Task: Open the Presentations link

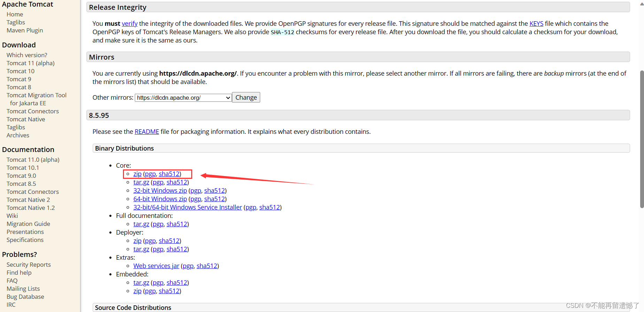Action: pyautogui.click(x=25, y=232)
